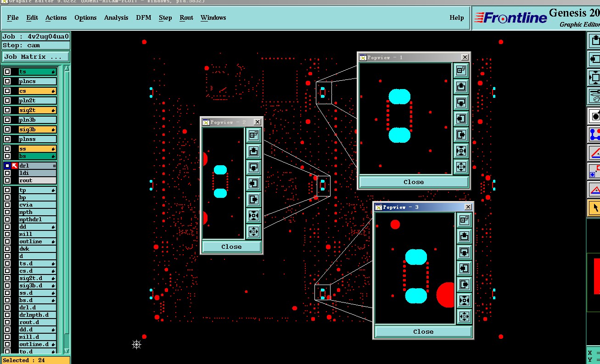This screenshot has height=364, width=600.
Task: Select the cvia layer name
Action: coord(38,205)
